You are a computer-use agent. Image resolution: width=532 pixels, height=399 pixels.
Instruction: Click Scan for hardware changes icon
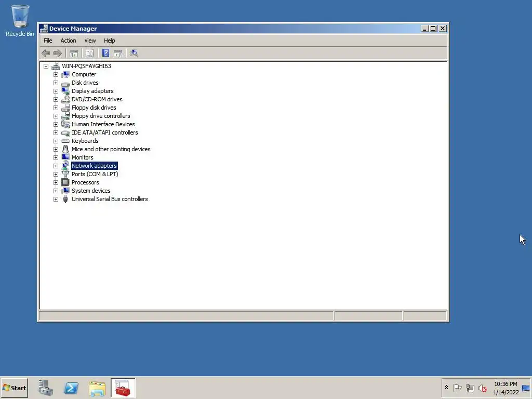point(134,54)
